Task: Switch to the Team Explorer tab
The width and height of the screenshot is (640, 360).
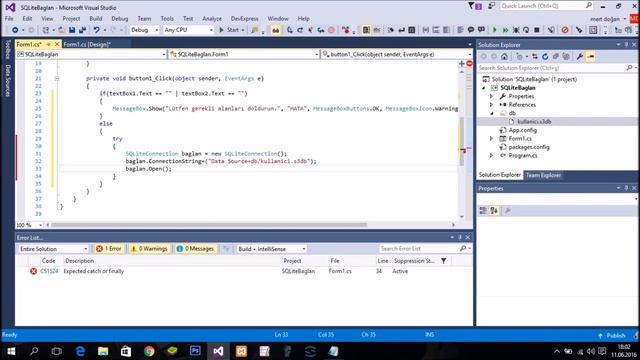Action: point(543,175)
